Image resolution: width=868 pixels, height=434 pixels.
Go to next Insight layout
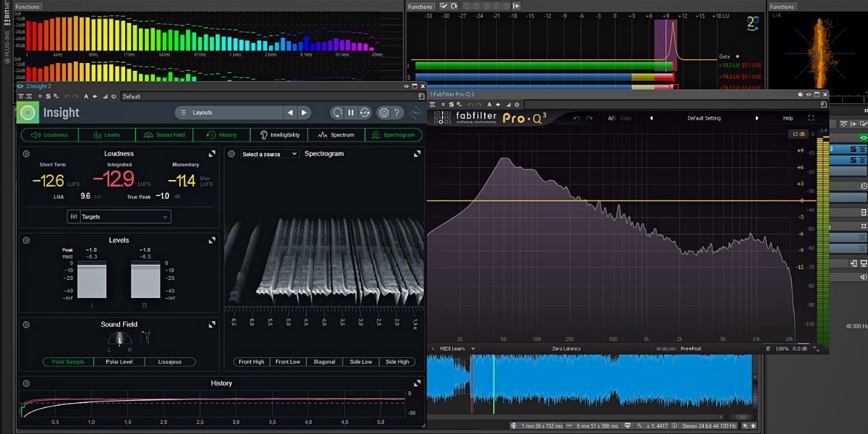305,113
